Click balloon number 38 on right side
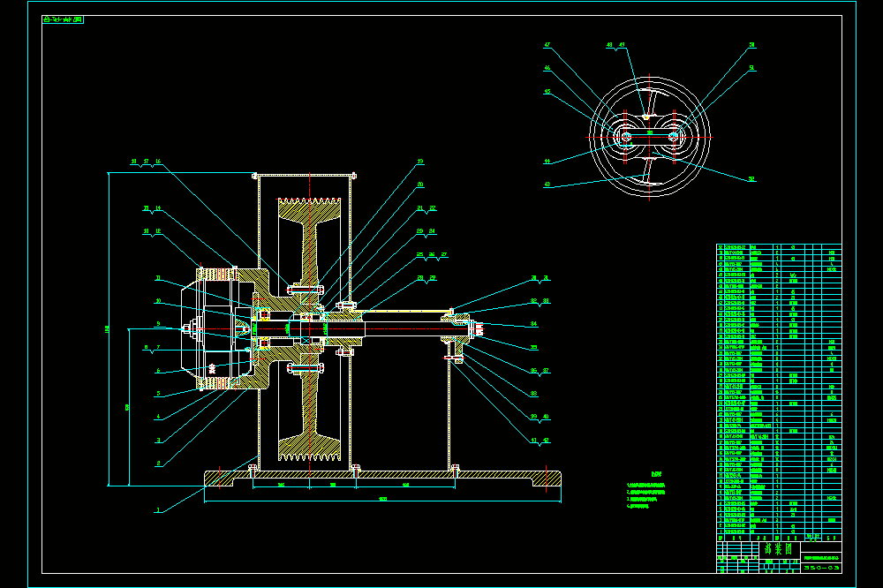Screen dimensions: 883x588 click(x=533, y=394)
